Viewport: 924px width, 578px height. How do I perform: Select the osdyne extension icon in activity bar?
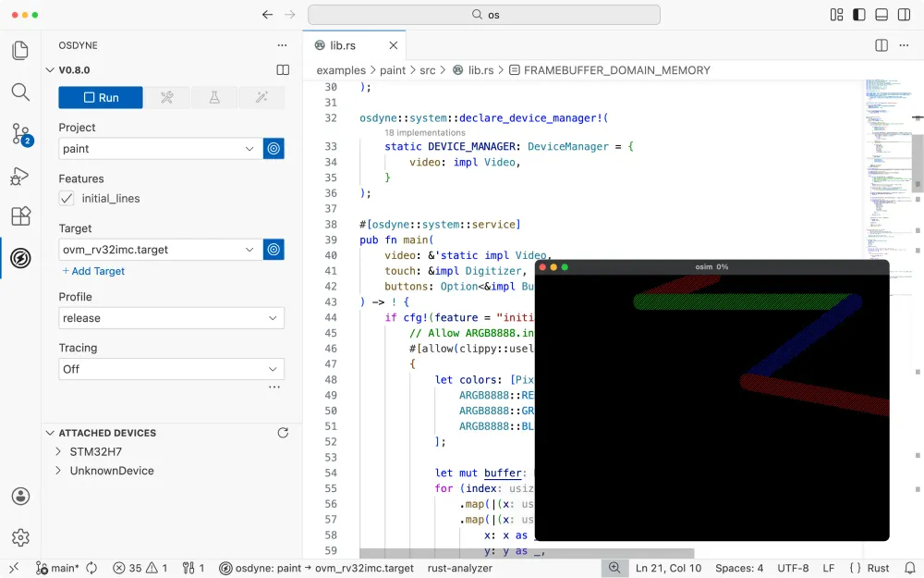pyautogui.click(x=20, y=258)
